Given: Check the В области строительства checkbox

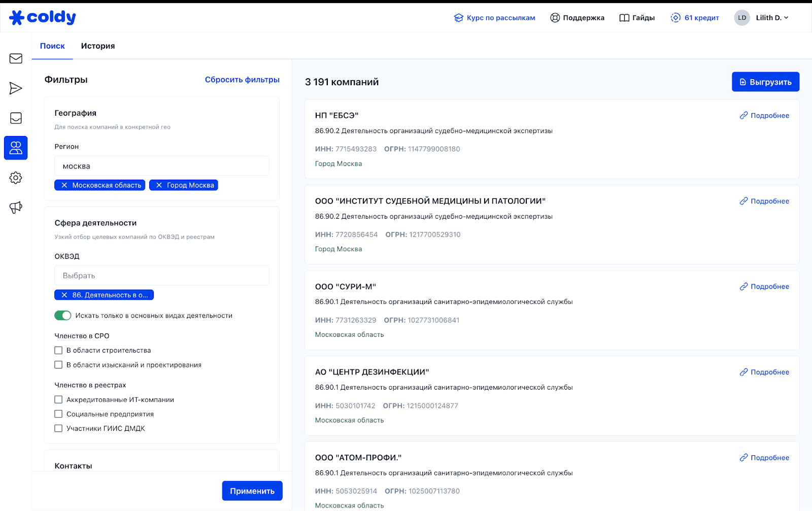Looking at the screenshot, I should coord(58,350).
